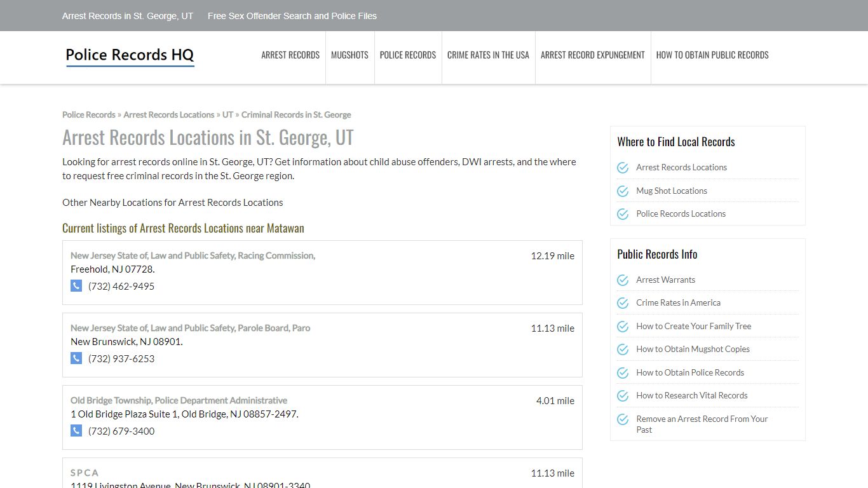Open the Mugshots menu item
This screenshot has height=488, width=868.
click(349, 55)
